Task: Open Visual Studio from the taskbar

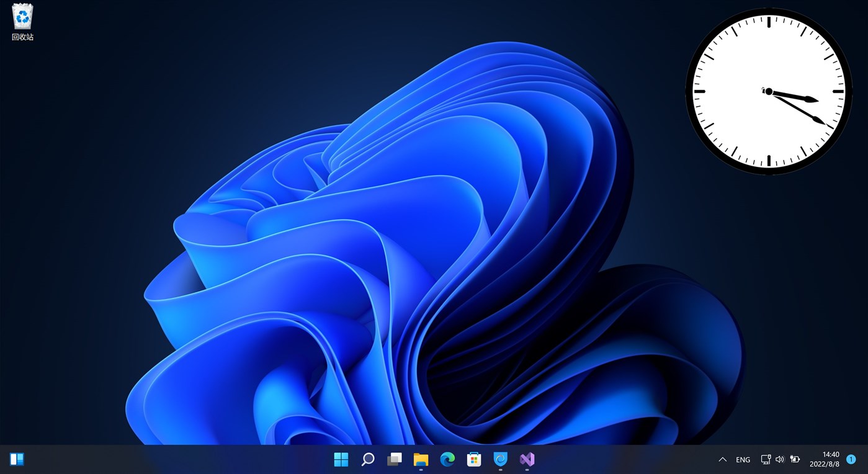Action: 527,459
